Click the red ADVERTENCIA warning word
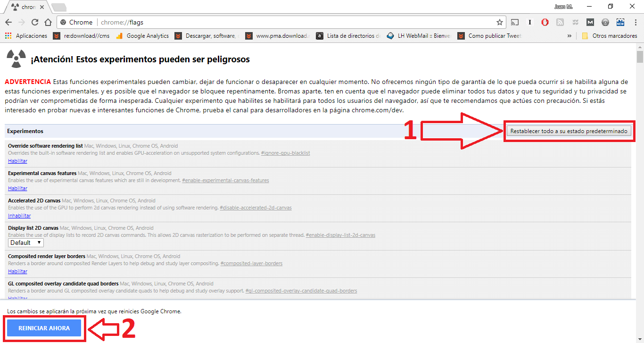Image resolution: width=644 pixels, height=343 pixels. tap(28, 82)
